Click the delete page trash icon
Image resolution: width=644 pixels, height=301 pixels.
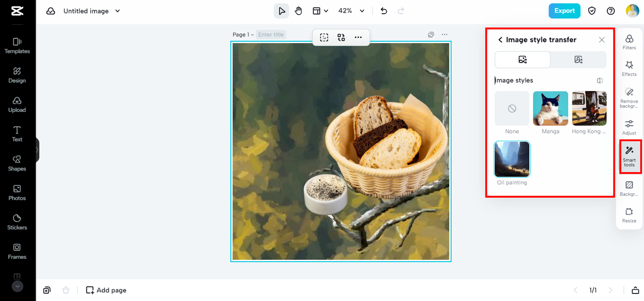pyautogui.click(x=65, y=290)
